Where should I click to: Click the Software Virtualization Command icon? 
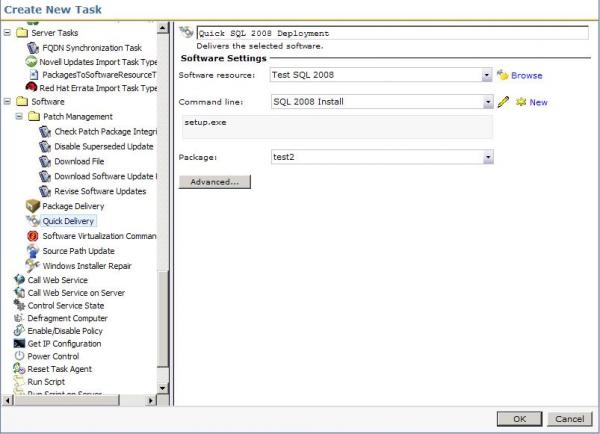click(x=33, y=236)
